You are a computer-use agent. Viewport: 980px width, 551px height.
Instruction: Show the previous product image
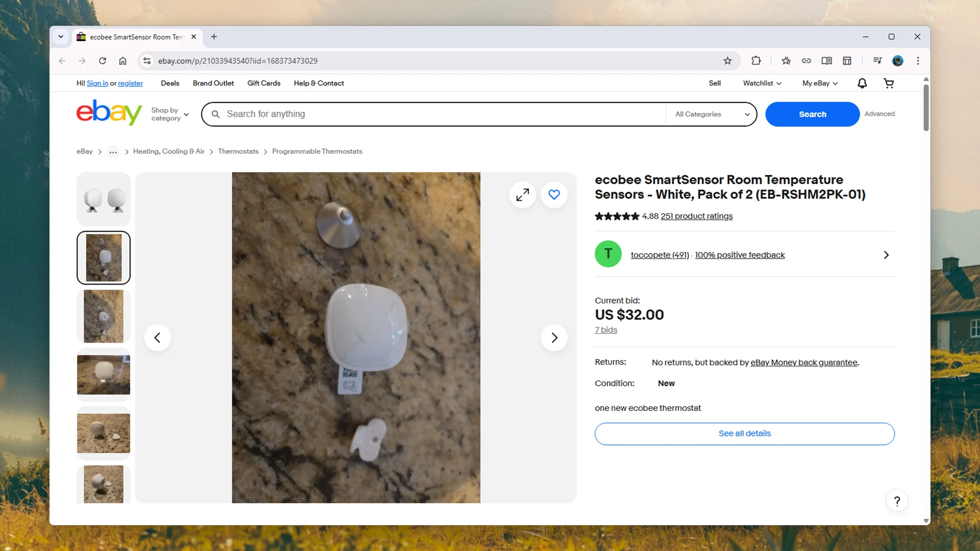(x=157, y=337)
